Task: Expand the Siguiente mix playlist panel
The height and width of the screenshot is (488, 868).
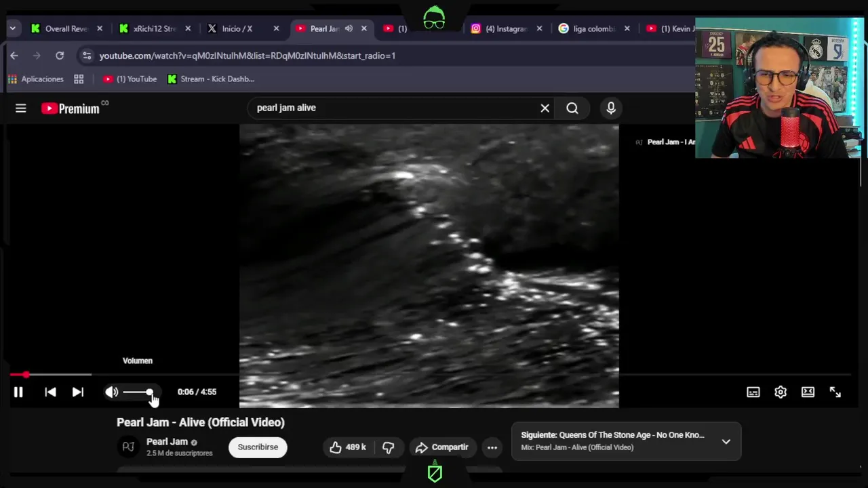Action: 726,441
